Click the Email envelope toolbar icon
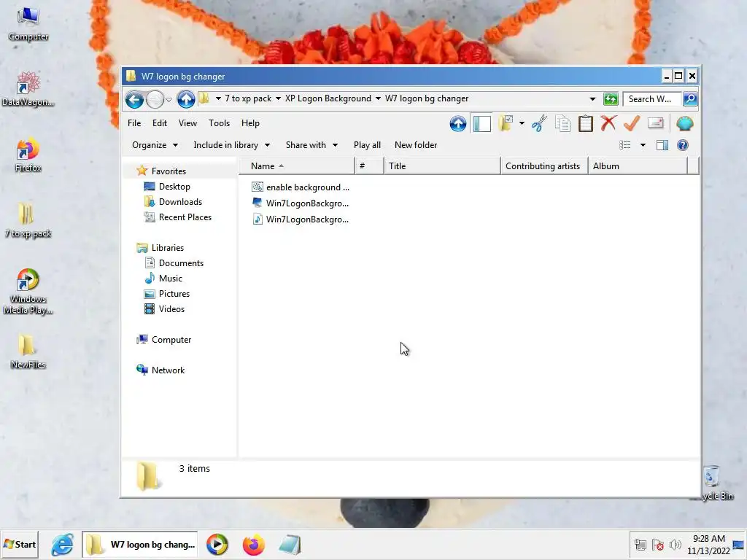This screenshot has width=747, height=560. (x=656, y=122)
